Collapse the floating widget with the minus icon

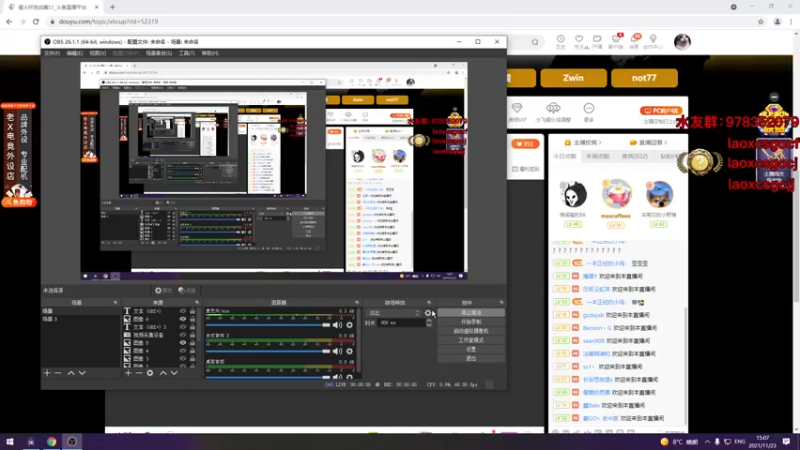pyautogui.click(x=774, y=97)
